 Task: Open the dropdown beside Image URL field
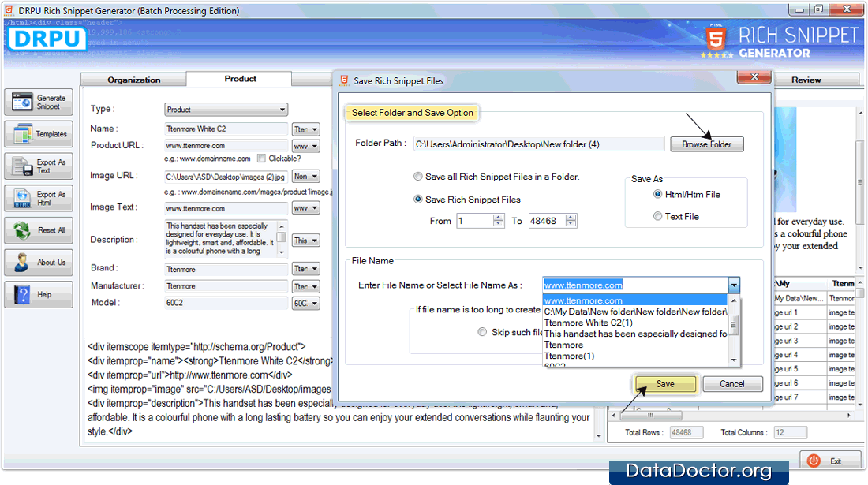(305, 177)
